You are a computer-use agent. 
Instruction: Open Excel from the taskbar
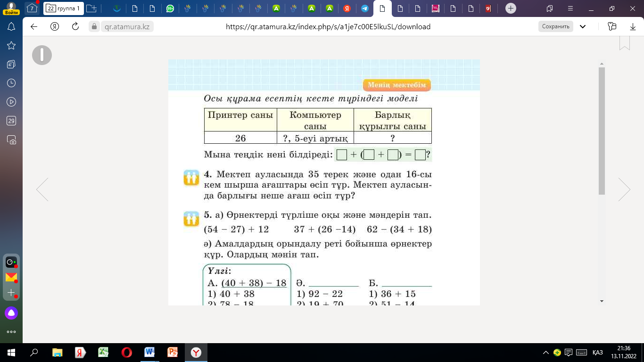(103, 352)
